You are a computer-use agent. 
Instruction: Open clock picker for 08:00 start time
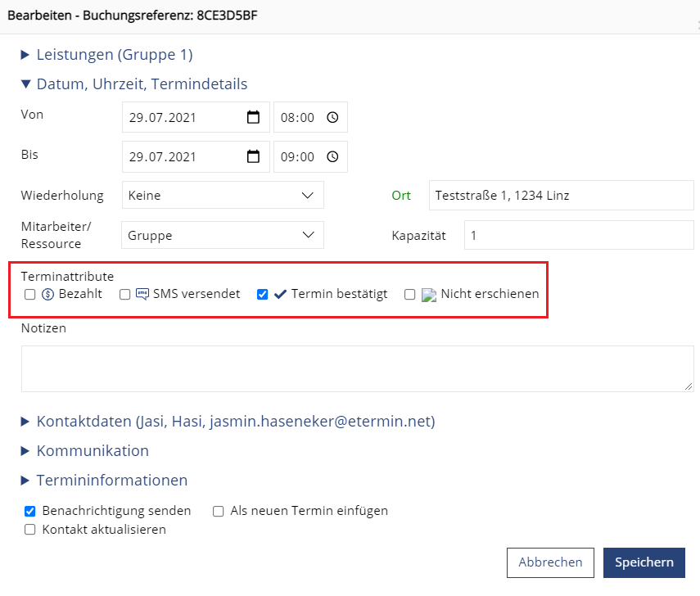(332, 117)
